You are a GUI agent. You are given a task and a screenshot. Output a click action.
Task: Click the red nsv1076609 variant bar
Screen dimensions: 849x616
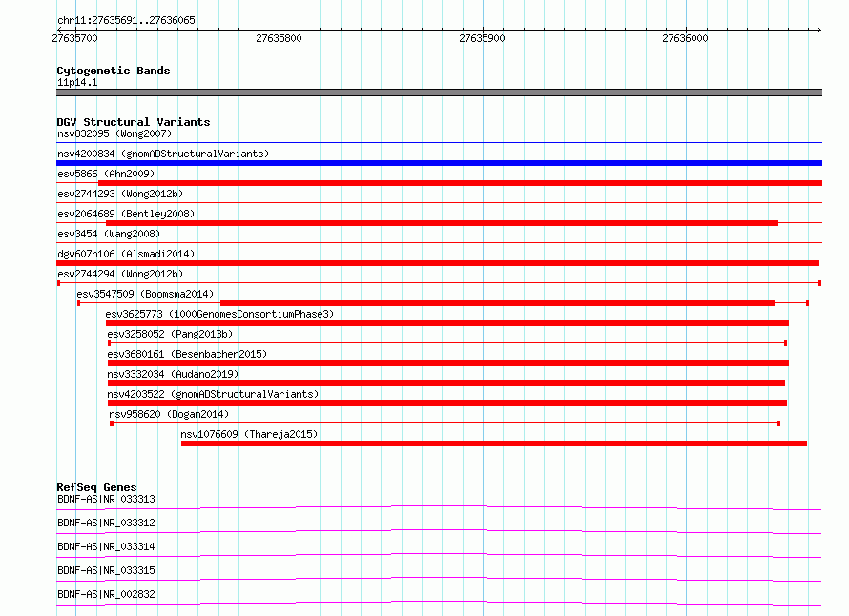[x=494, y=443]
